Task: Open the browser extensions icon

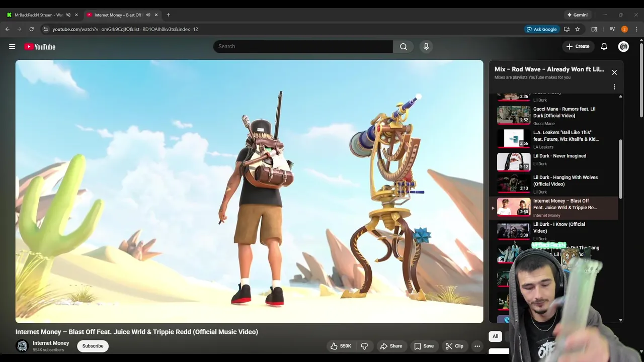Action: click(594, 29)
